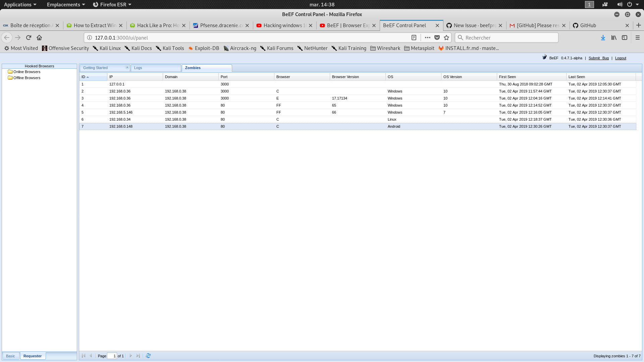The image size is (644, 362).
Task: Toggle Reader View in the address bar
Action: tap(413, 38)
